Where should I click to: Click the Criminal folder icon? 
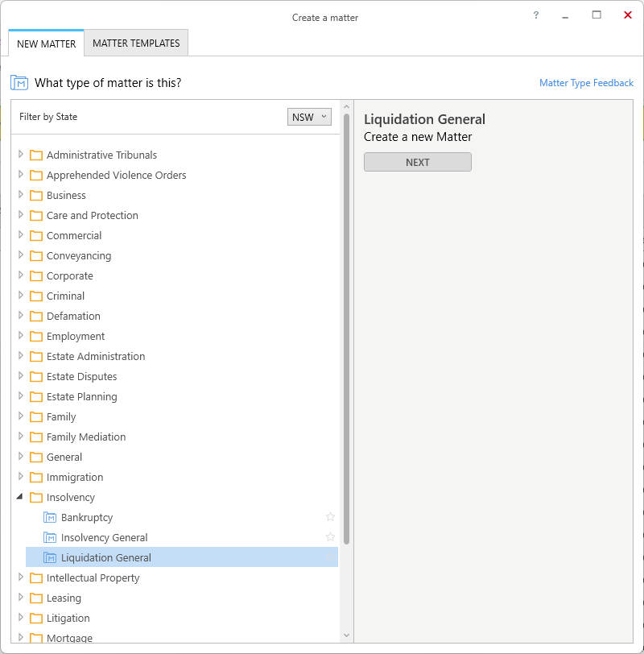click(x=35, y=296)
